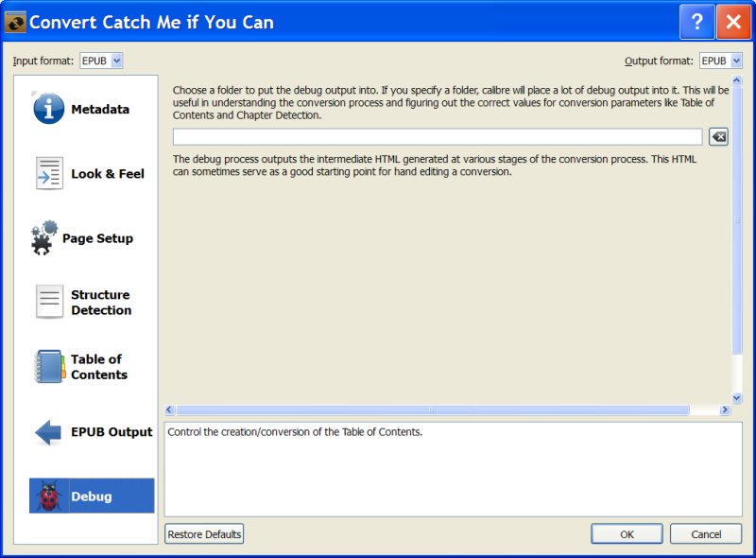Click horizontal scrollbar left arrow
Screen dimensions: 756x558
tap(169, 410)
